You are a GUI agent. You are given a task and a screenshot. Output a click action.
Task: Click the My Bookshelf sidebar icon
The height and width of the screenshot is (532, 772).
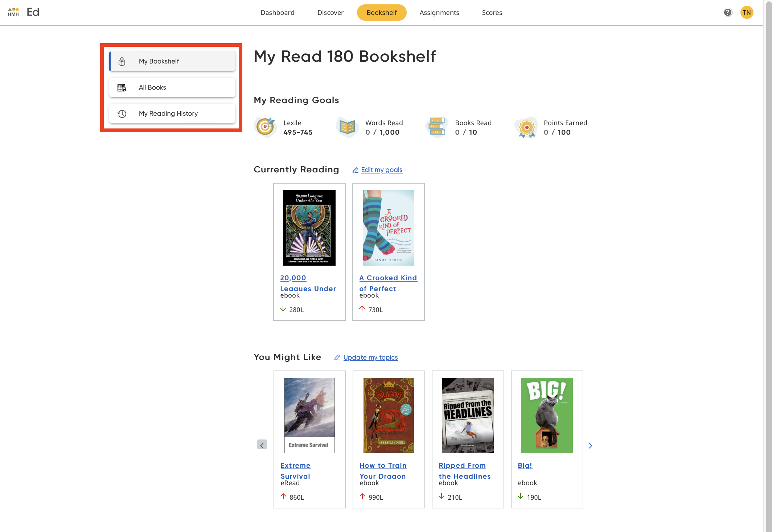[x=122, y=61]
